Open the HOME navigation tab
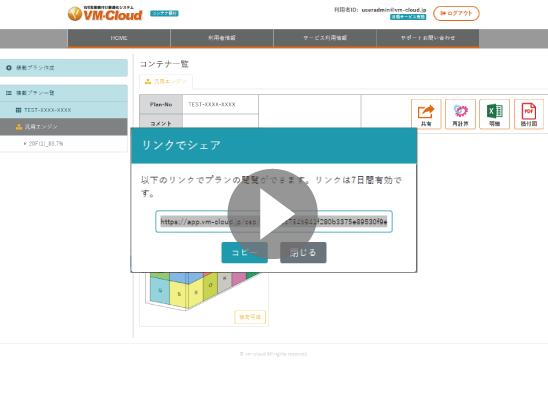548x400 pixels. [119, 38]
